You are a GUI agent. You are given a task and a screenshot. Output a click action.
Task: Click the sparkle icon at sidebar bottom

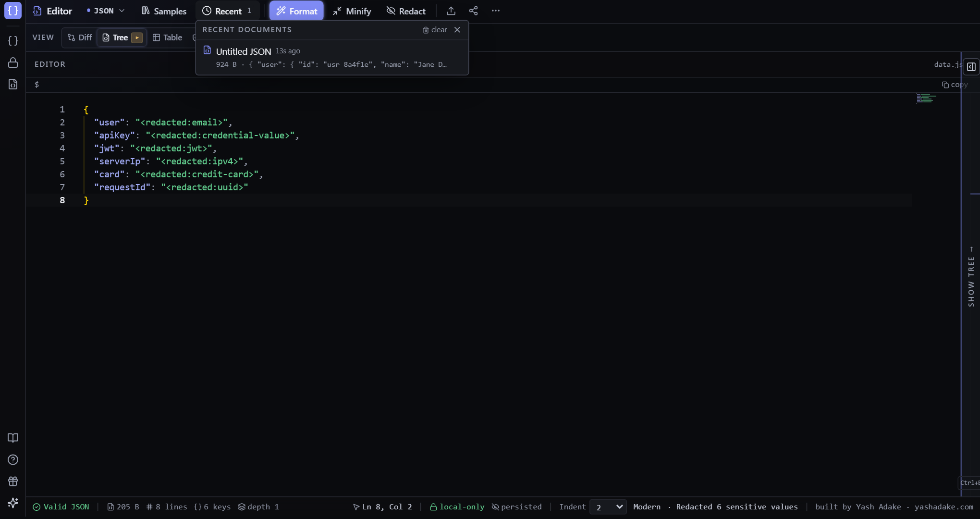[x=13, y=503]
